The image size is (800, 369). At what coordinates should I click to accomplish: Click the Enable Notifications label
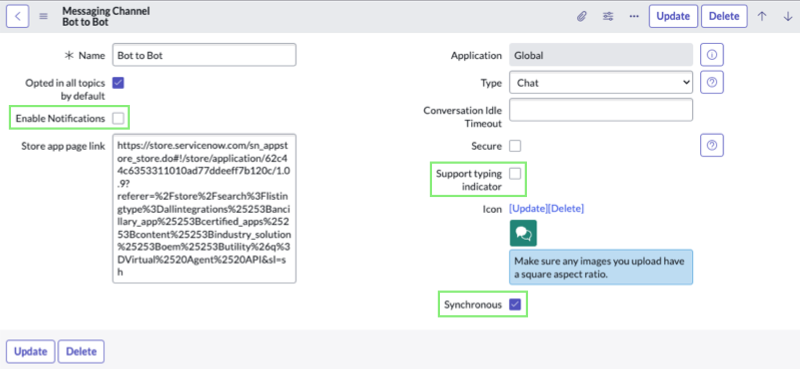click(x=60, y=118)
